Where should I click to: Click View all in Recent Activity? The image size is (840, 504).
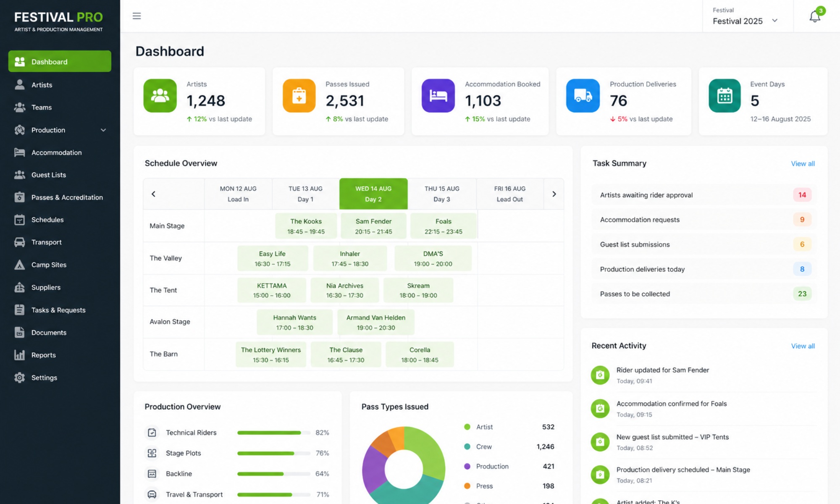(803, 346)
